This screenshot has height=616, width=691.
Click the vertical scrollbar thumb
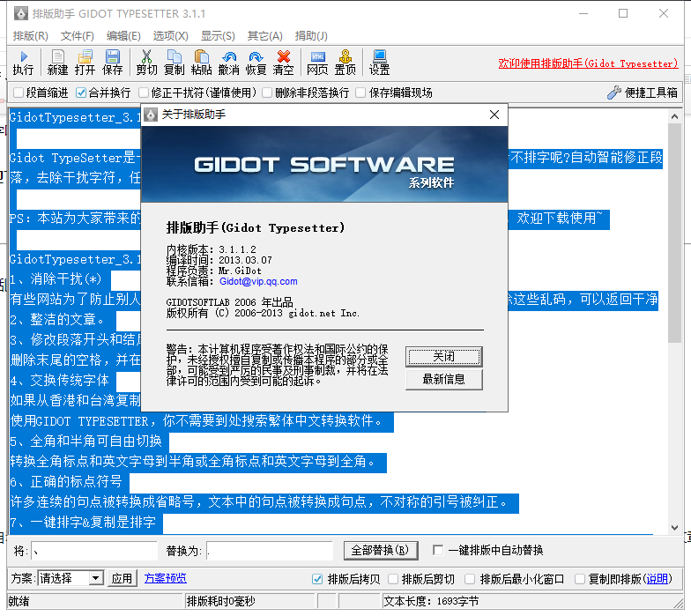click(674, 233)
